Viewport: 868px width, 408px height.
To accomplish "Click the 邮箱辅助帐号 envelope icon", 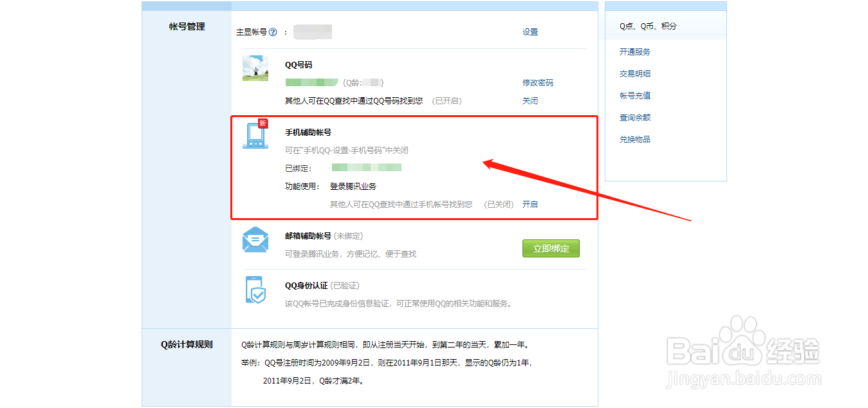I will 255,240.
